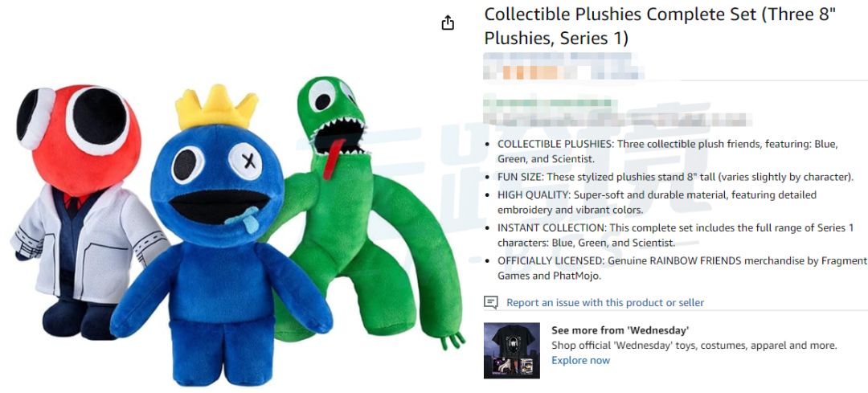Click the speech bubble report icon
This screenshot has height=393, width=868.
pyautogui.click(x=490, y=302)
